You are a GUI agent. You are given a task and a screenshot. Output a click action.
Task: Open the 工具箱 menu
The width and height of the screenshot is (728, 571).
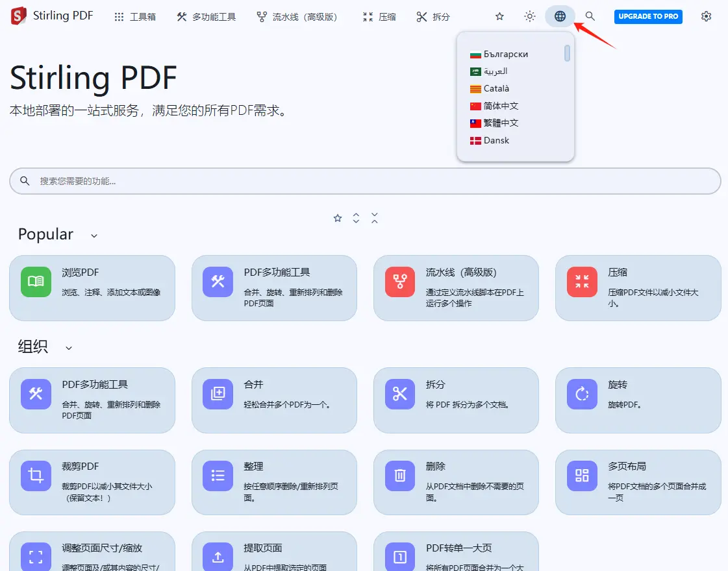tap(135, 17)
